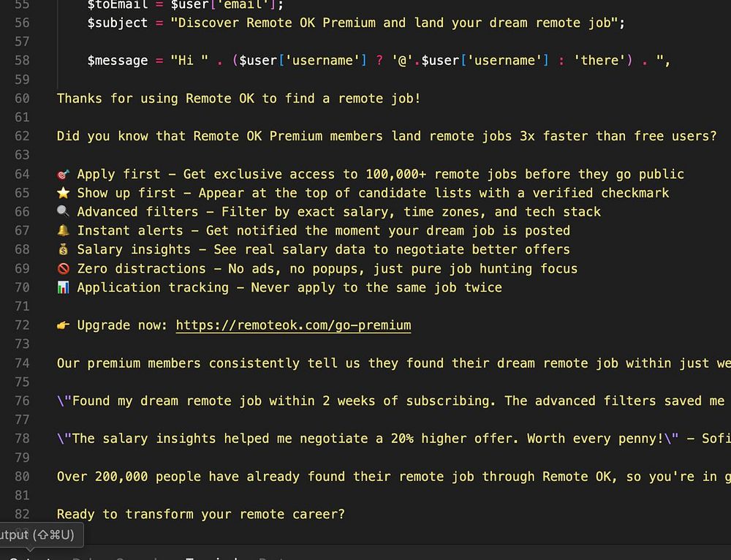Click the pointing hand emoji before Upgrade now
This screenshot has width=731, height=560.
(x=63, y=325)
